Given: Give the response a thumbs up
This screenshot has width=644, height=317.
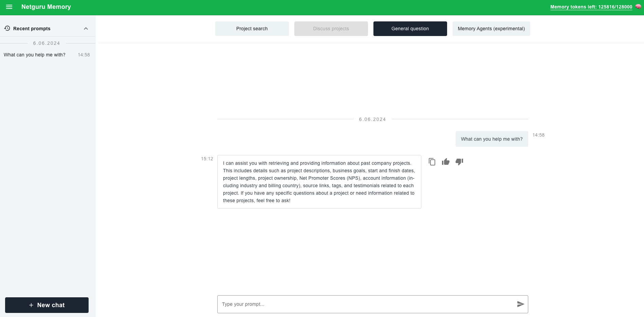Looking at the screenshot, I should pos(446,162).
